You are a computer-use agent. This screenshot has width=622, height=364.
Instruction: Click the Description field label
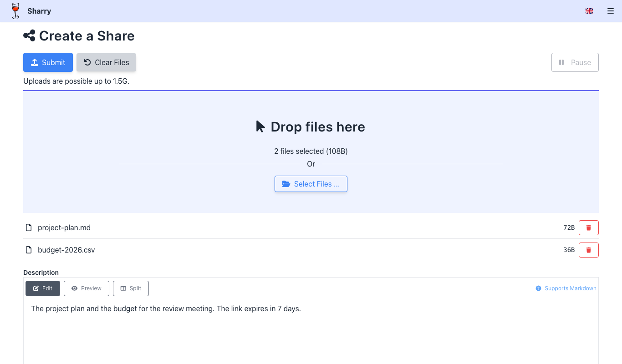[41, 273]
